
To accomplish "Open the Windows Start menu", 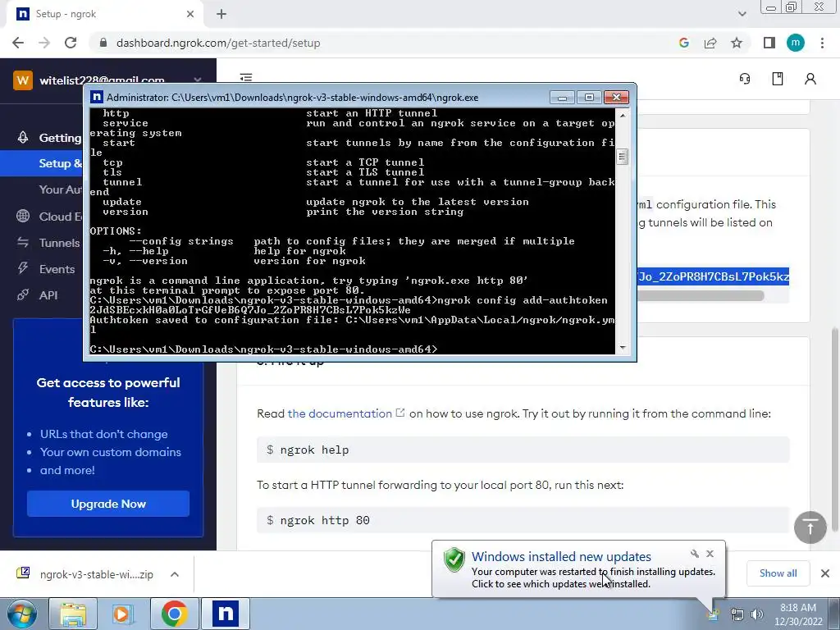I will point(22,614).
